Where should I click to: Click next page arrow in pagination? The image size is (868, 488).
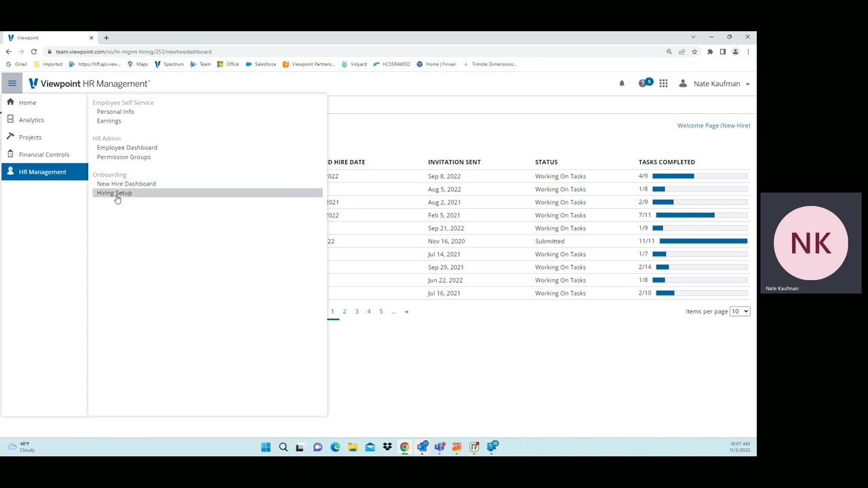click(x=406, y=311)
